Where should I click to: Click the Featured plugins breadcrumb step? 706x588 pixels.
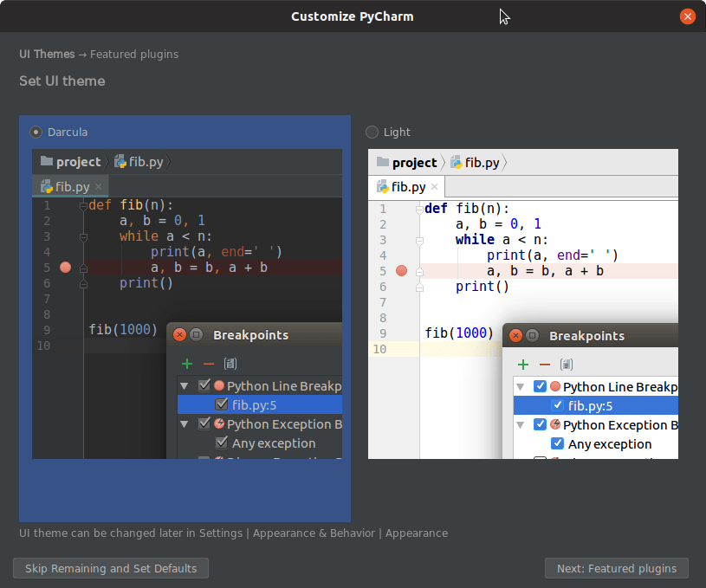[x=134, y=54]
